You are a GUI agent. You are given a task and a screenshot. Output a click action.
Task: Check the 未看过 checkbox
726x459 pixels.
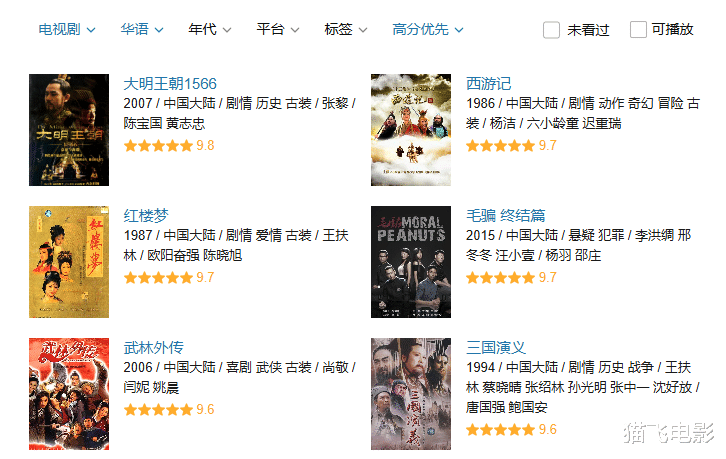tap(551, 30)
